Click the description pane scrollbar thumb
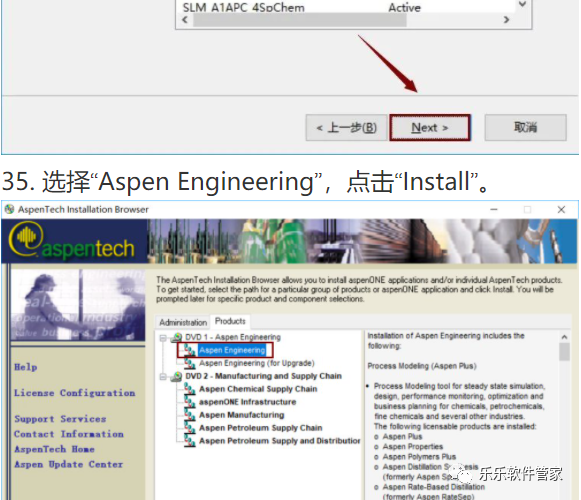Screen dimensions: 581x500 tap(564, 352)
